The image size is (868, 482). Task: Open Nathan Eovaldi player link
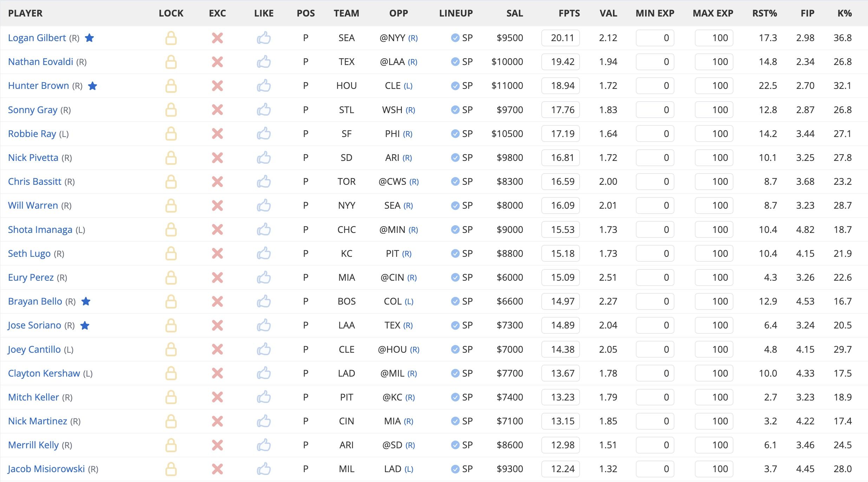41,62
